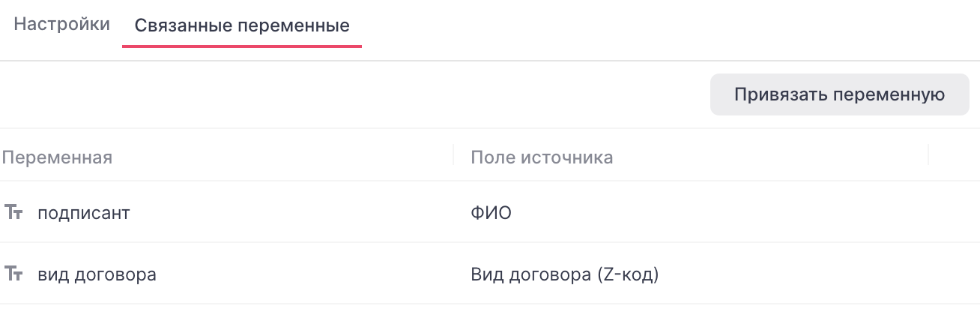Click the Поле источника column header
The image size is (980, 330).
pos(542,157)
